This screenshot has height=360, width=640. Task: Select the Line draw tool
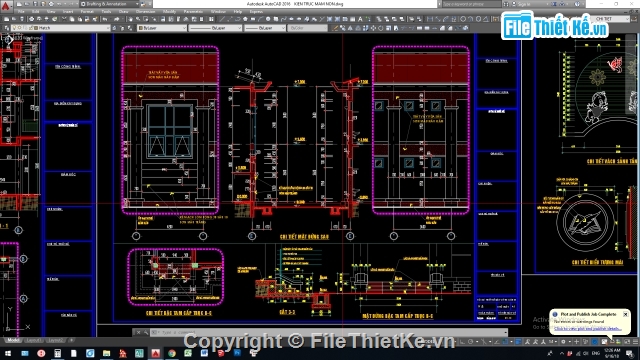[222, 19]
